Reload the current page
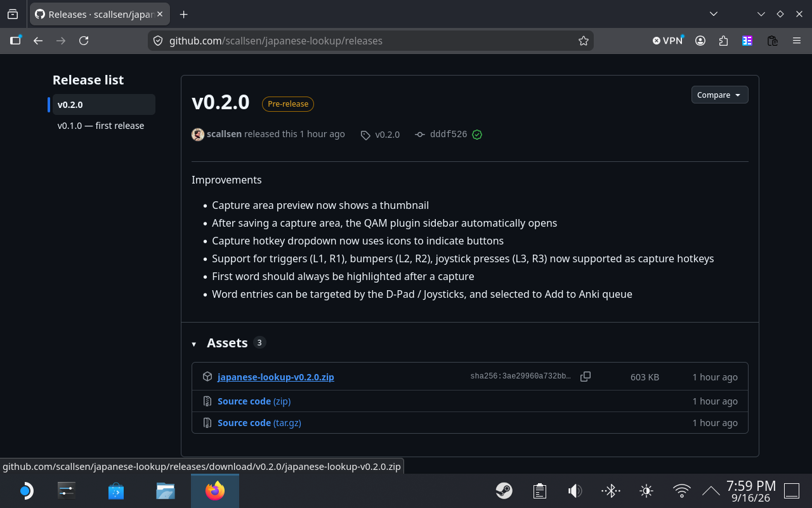The width and height of the screenshot is (812, 508). tap(84, 41)
